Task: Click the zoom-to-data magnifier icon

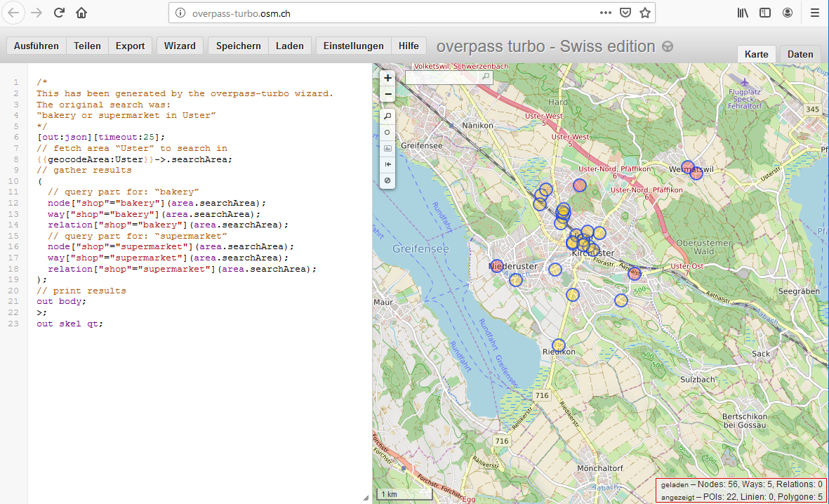Action: point(387,116)
